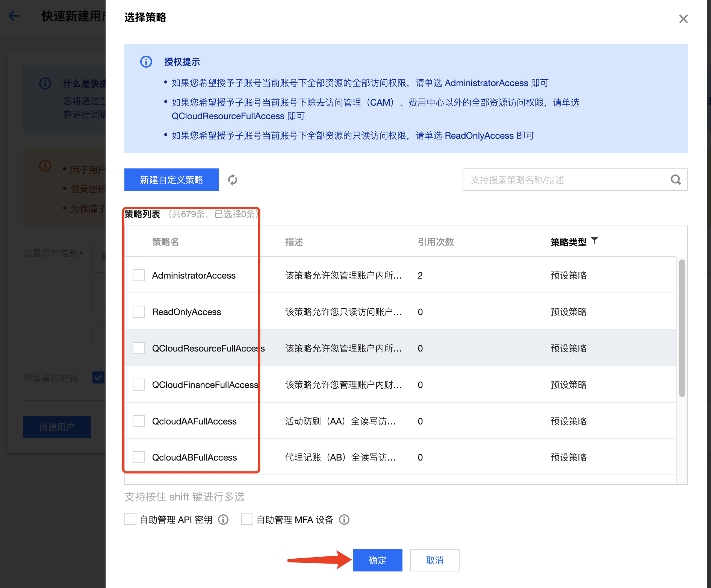Click hint text 支持按住 shift 键进行多选

coord(185,497)
